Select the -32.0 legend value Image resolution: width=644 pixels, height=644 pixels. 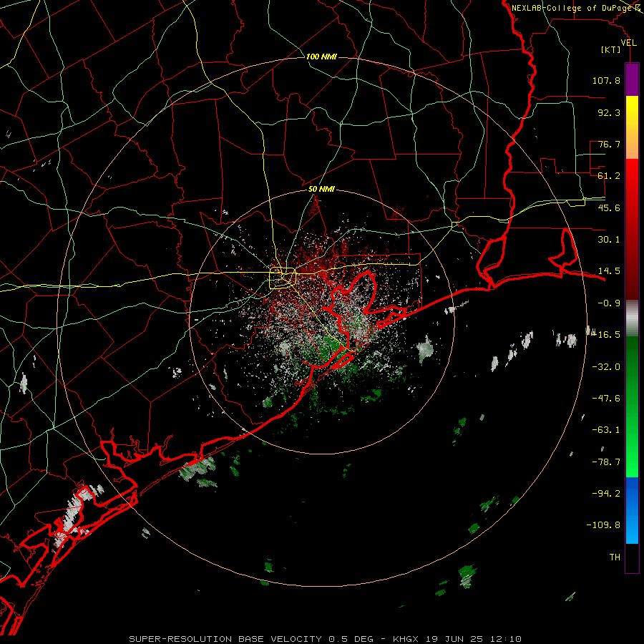(x=606, y=367)
